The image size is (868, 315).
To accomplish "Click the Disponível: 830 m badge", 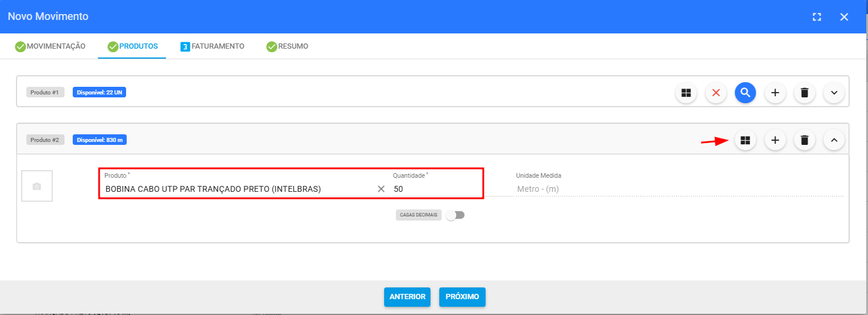I will 100,140.
